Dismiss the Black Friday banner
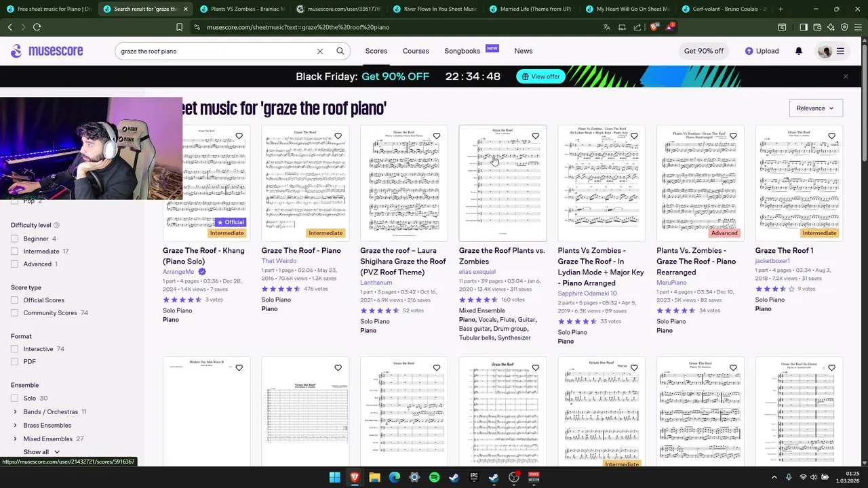 [846, 77]
